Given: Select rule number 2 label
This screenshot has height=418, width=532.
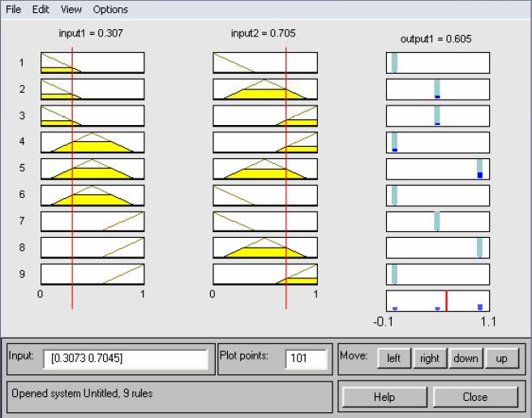Looking at the screenshot, I should click(x=22, y=89).
